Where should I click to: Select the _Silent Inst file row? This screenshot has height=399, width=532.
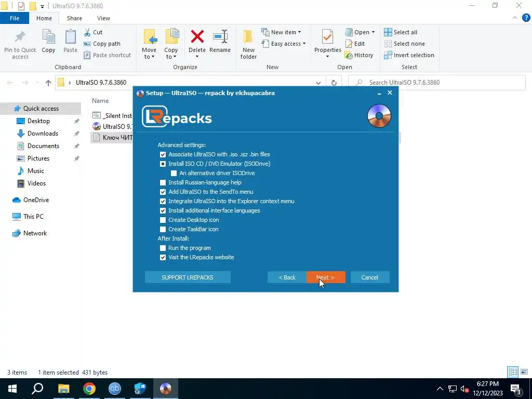coord(112,116)
